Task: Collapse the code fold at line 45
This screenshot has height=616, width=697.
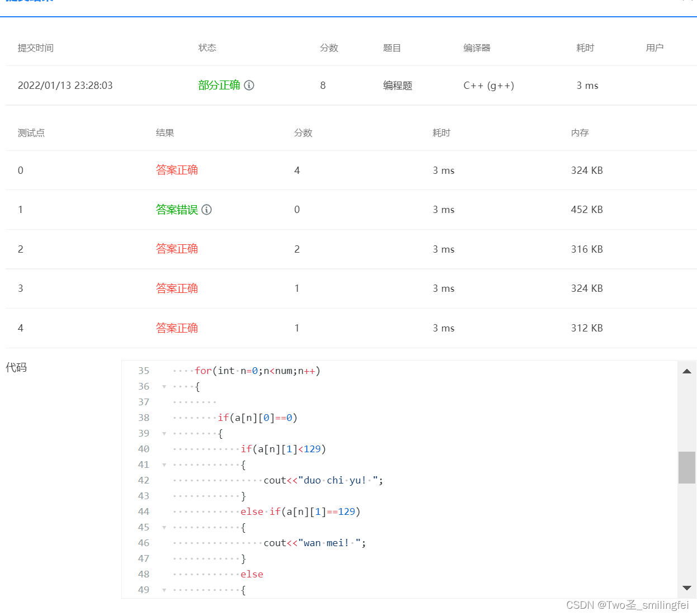Action: coord(164,528)
